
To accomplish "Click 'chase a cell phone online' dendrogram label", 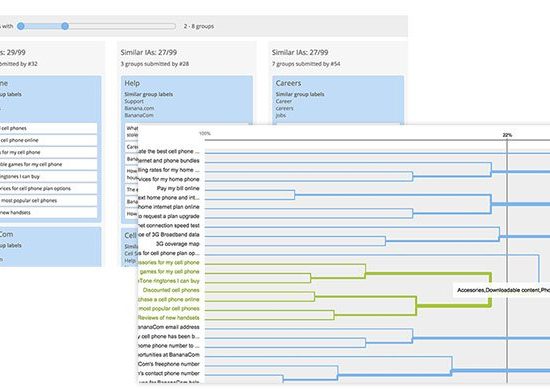I will (169, 299).
